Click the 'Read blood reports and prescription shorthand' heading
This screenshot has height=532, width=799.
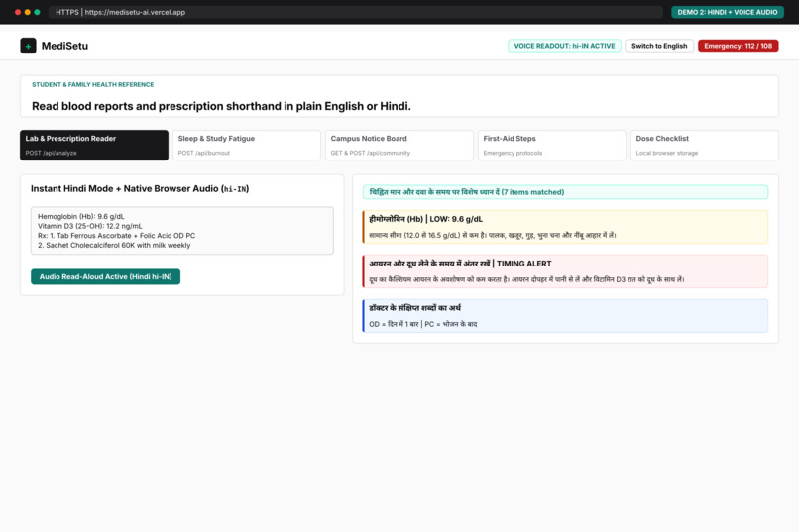(221, 106)
